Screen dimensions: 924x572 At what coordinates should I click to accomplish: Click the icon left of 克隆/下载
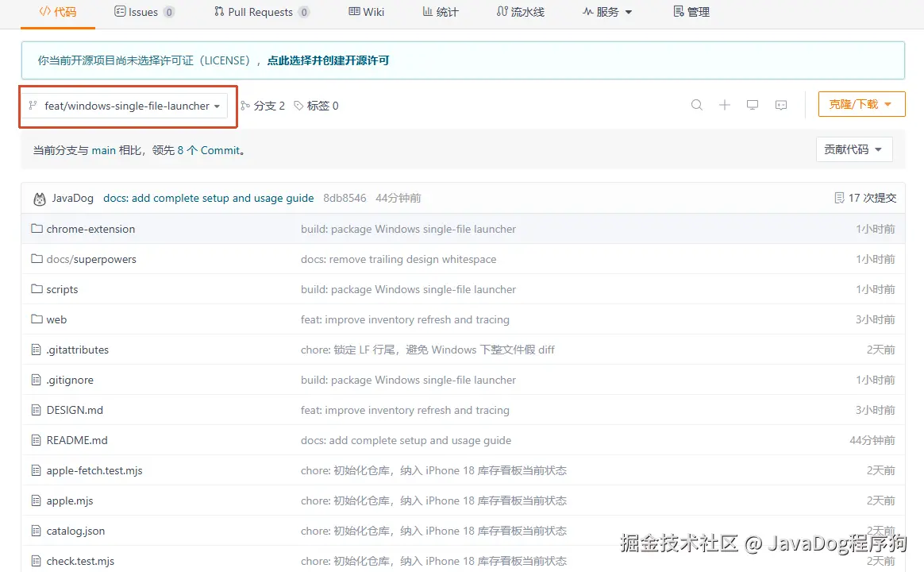coord(781,105)
